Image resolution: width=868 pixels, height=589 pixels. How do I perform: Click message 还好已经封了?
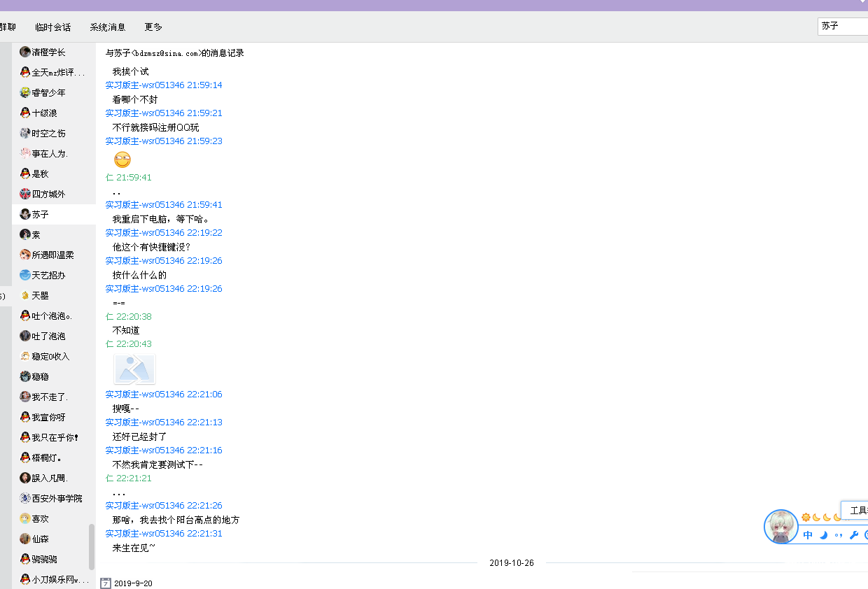(140, 437)
